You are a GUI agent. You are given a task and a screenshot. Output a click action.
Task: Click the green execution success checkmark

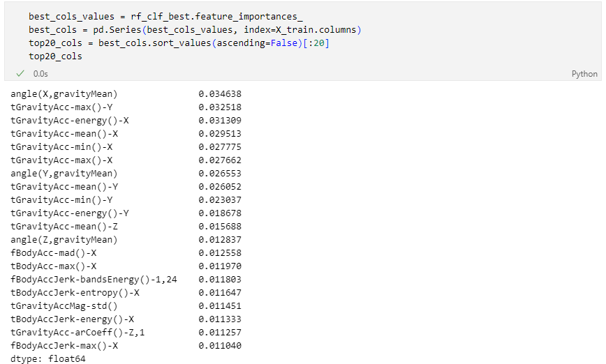point(20,73)
